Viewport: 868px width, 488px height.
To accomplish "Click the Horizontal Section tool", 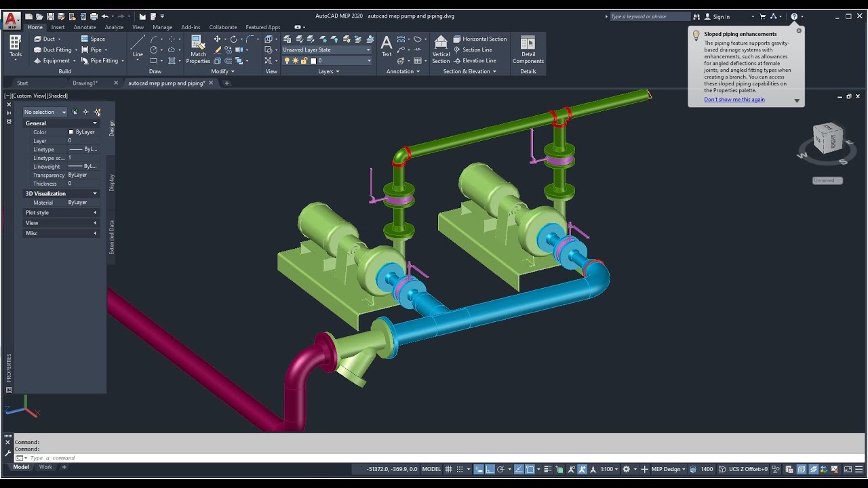I will 480,39.
